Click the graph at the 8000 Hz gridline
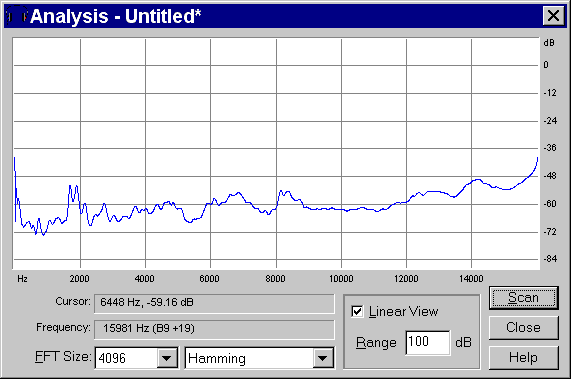This screenshot has width=571, height=379. tap(276, 154)
